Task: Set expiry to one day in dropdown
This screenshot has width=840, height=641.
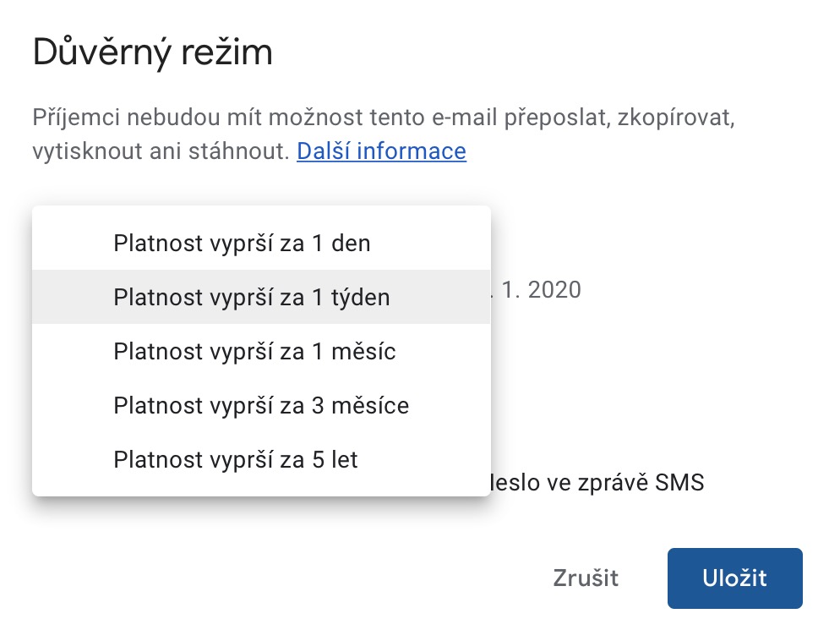Action: click(x=242, y=244)
